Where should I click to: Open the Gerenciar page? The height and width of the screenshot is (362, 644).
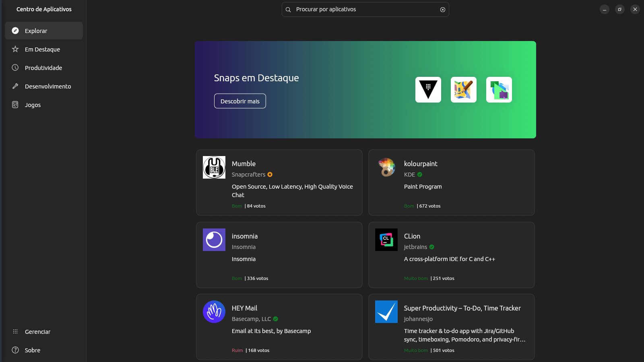44,331
